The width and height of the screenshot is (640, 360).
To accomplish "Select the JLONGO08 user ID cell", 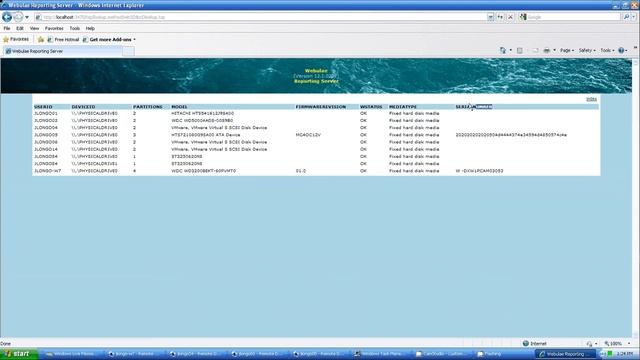I will tap(46, 142).
